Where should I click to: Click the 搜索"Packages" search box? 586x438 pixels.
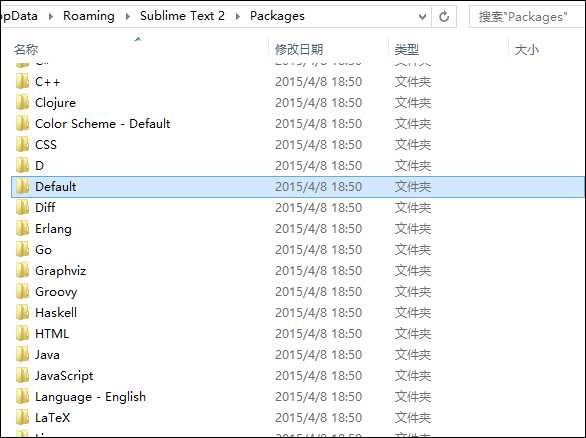[527, 17]
